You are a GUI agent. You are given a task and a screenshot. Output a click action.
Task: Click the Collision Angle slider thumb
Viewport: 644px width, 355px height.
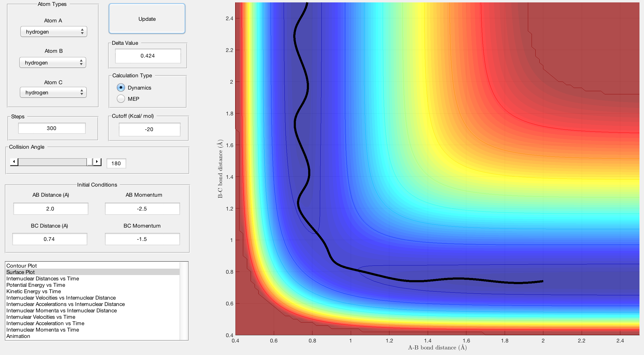pos(90,162)
